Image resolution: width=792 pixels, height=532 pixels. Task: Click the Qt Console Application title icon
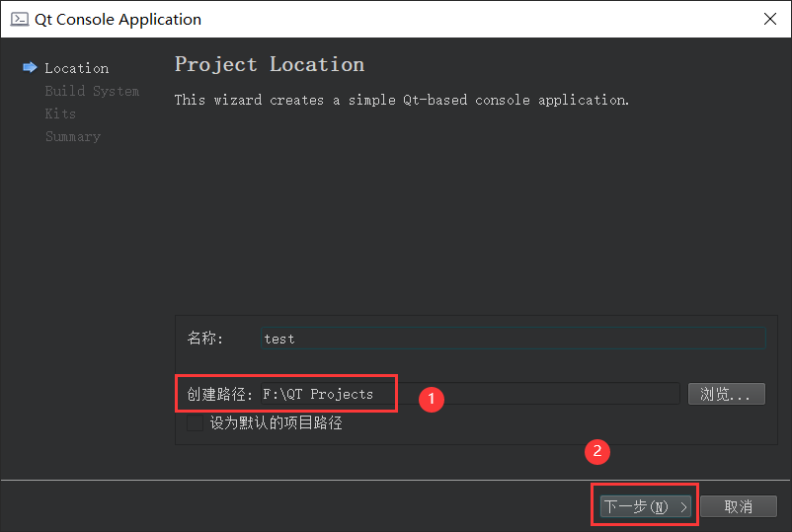20,19
